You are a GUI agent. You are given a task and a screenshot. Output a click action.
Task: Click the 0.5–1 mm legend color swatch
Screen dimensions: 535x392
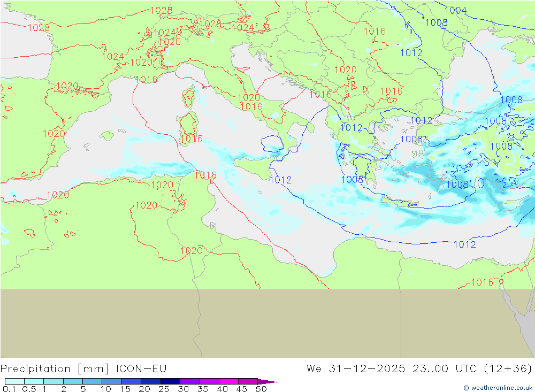(34, 381)
